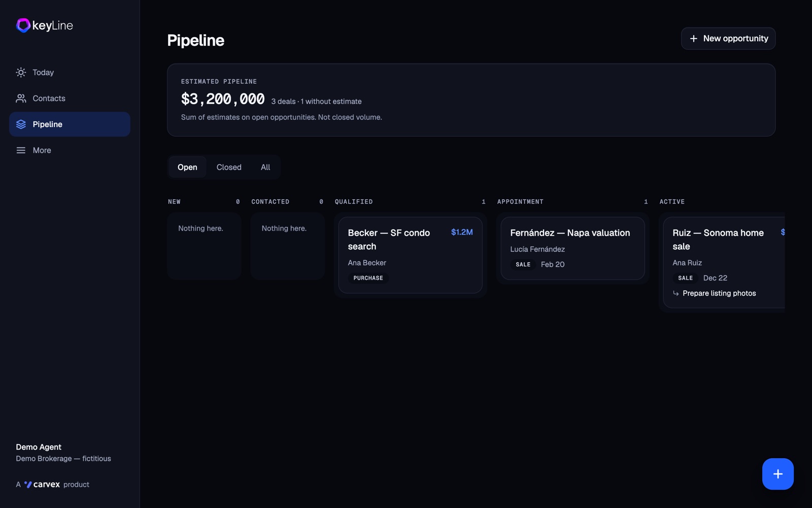Click the carvex logo in sidebar footer
Image resolution: width=812 pixels, height=508 pixels.
click(42, 485)
